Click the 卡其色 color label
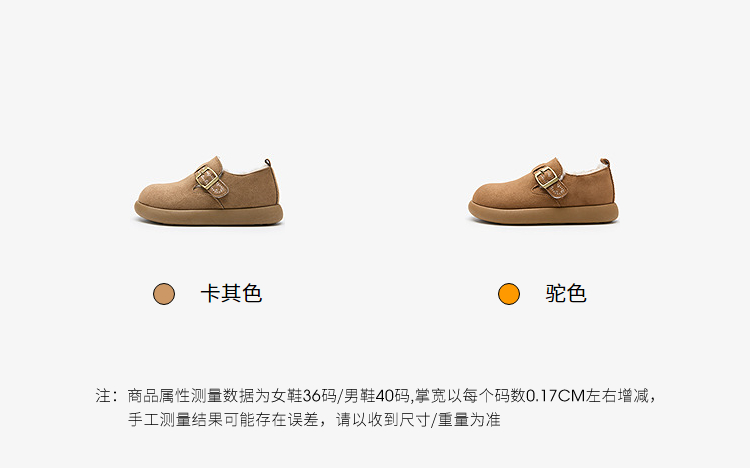 point(232,293)
